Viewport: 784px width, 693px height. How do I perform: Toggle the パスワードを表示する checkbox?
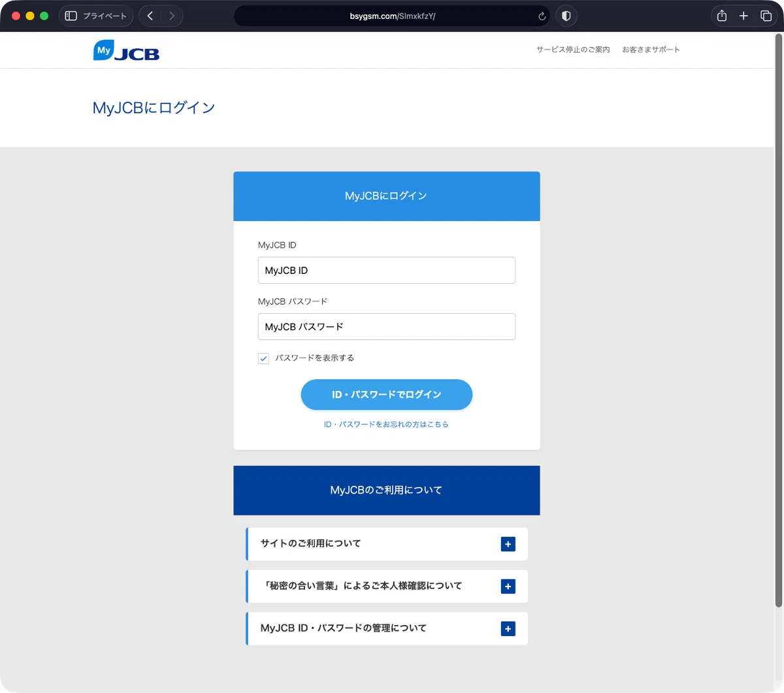tap(263, 358)
